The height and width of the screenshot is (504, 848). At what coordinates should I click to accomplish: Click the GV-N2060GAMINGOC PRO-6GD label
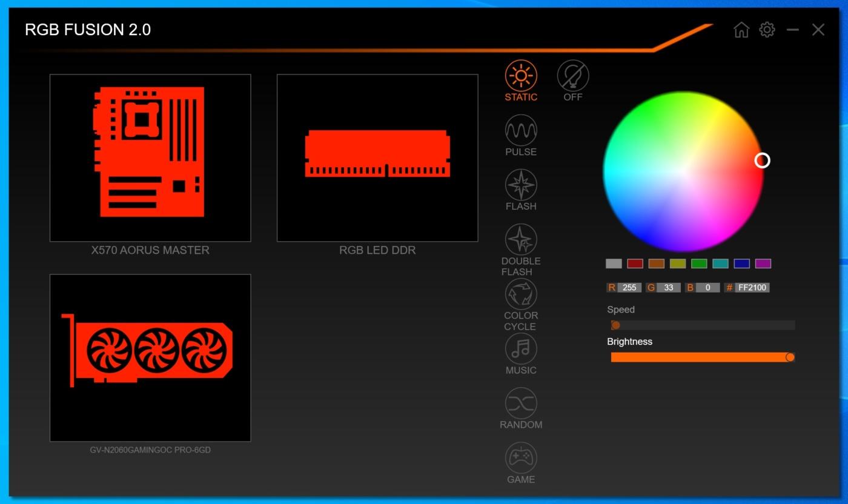[150, 450]
